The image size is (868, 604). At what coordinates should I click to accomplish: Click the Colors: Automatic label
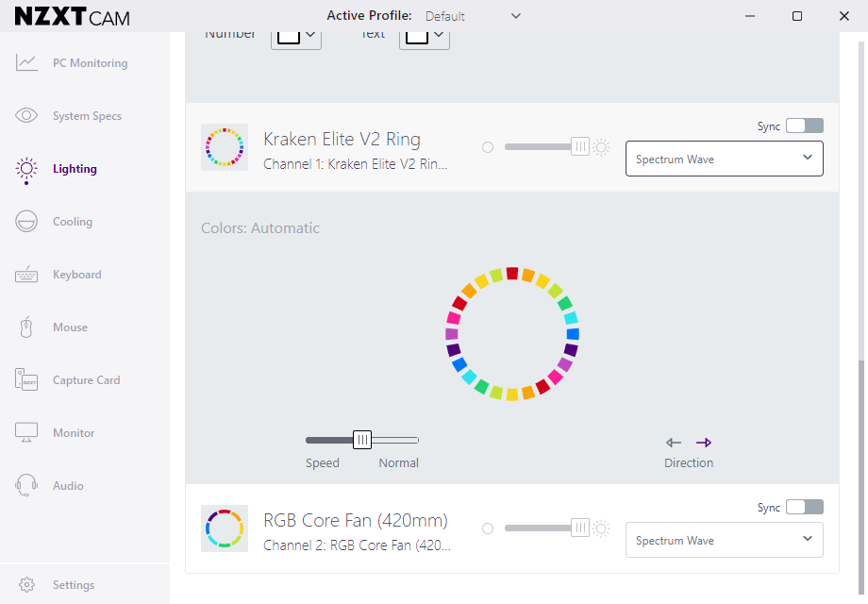click(260, 228)
